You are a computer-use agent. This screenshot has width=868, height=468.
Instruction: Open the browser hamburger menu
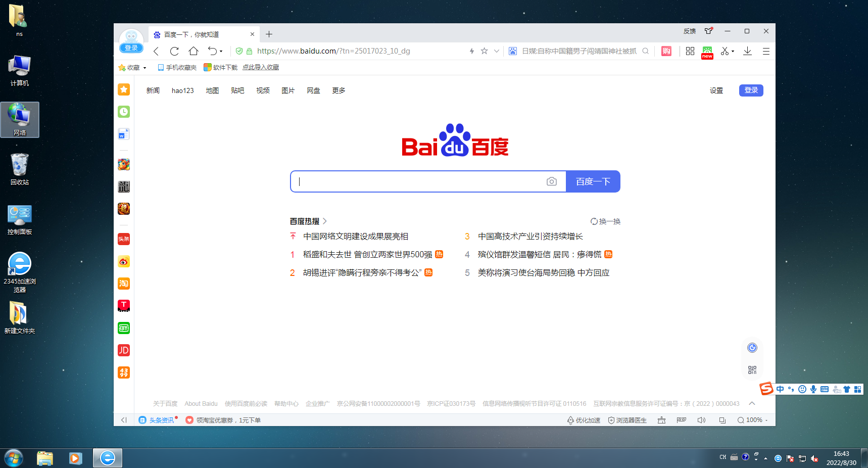(x=766, y=51)
